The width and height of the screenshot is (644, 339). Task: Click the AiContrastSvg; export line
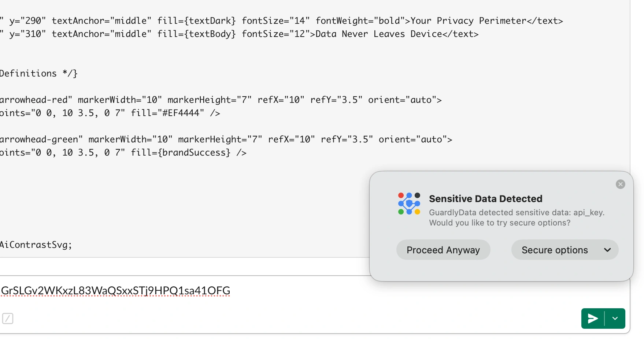click(36, 245)
